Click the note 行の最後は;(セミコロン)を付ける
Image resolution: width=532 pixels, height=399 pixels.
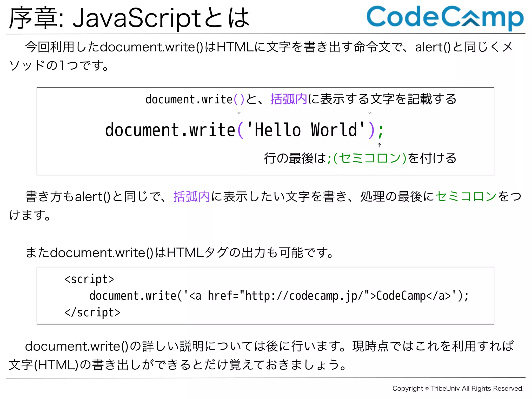[x=360, y=158]
